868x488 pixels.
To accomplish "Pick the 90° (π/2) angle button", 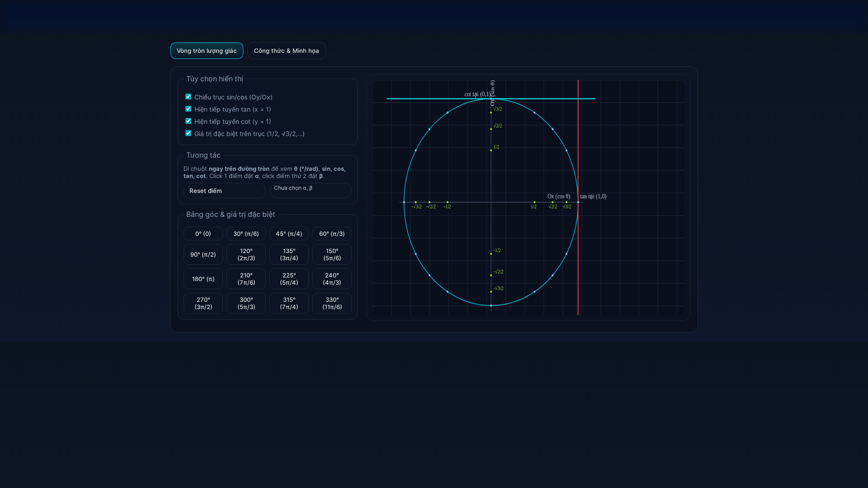I will tap(203, 254).
